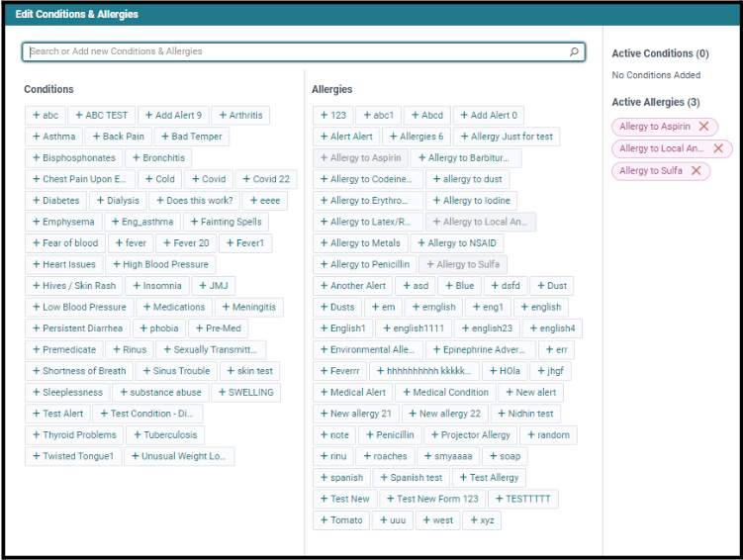Add the Allergy to NSAID item
The width and height of the screenshot is (743, 560).
[457, 243]
